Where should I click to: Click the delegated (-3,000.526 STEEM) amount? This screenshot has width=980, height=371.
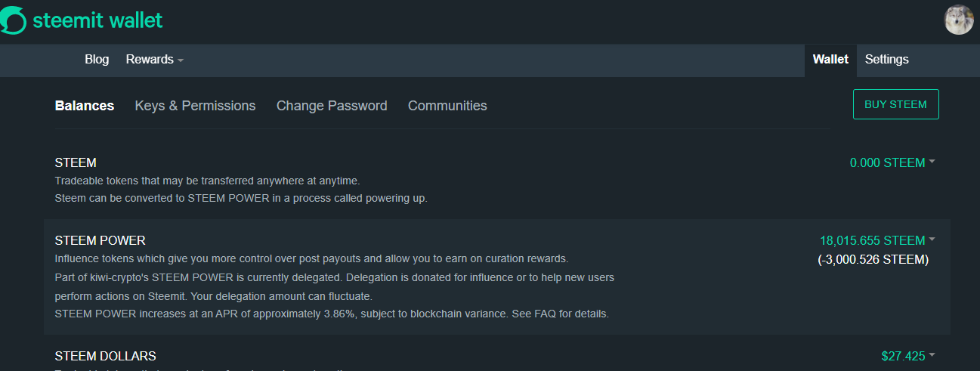click(873, 260)
